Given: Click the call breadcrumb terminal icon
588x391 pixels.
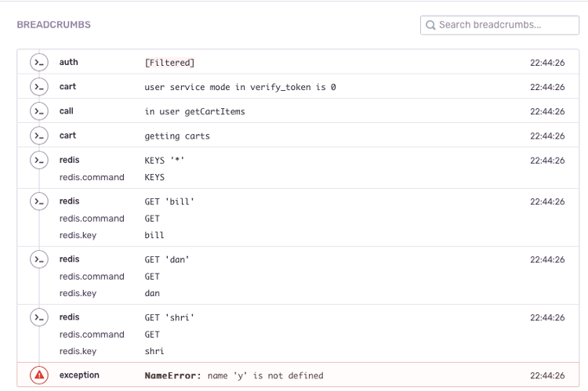Looking at the screenshot, I should (x=38, y=111).
